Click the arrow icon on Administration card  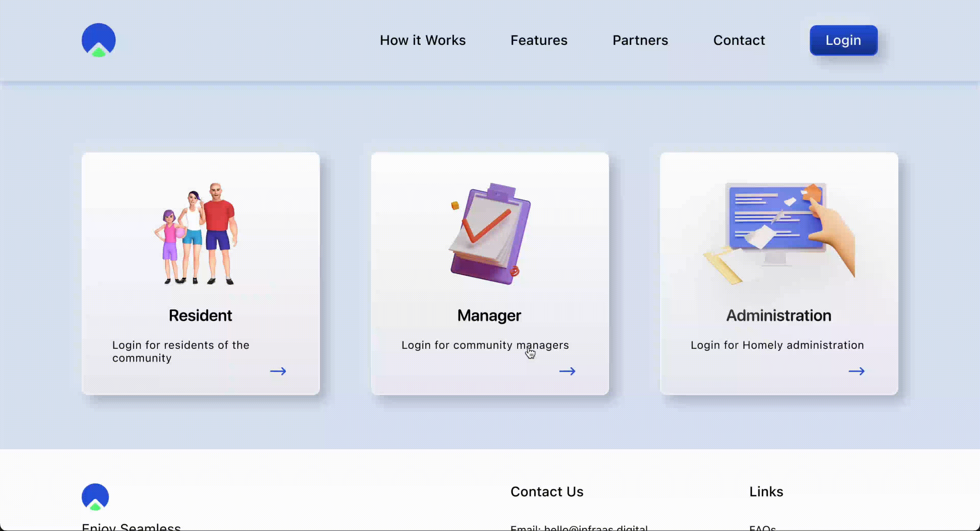(x=856, y=371)
